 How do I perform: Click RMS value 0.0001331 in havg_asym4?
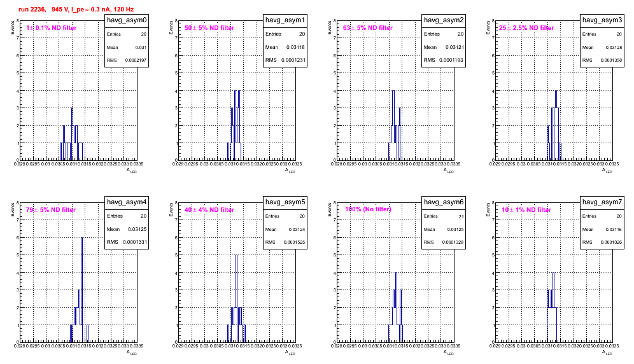(x=134, y=242)
